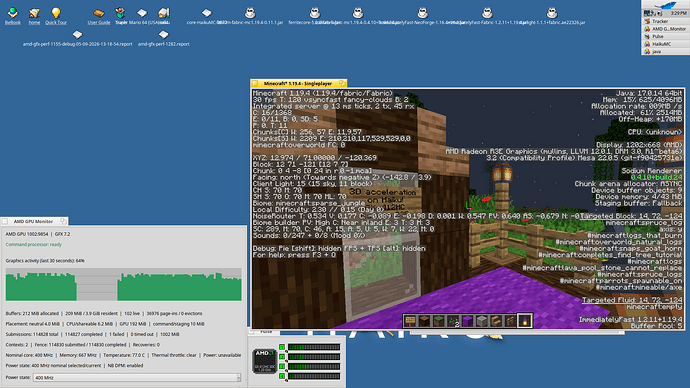The width and height of the screenshot is (690, 388).
Task: Click the Deskbar system tray icons
Action: point(653,13)
